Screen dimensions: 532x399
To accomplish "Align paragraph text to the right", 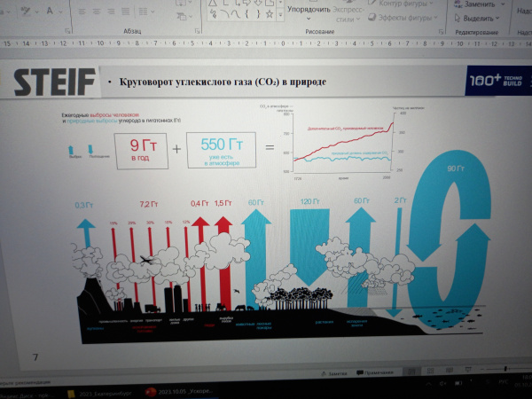I will [x=112, y=12].
